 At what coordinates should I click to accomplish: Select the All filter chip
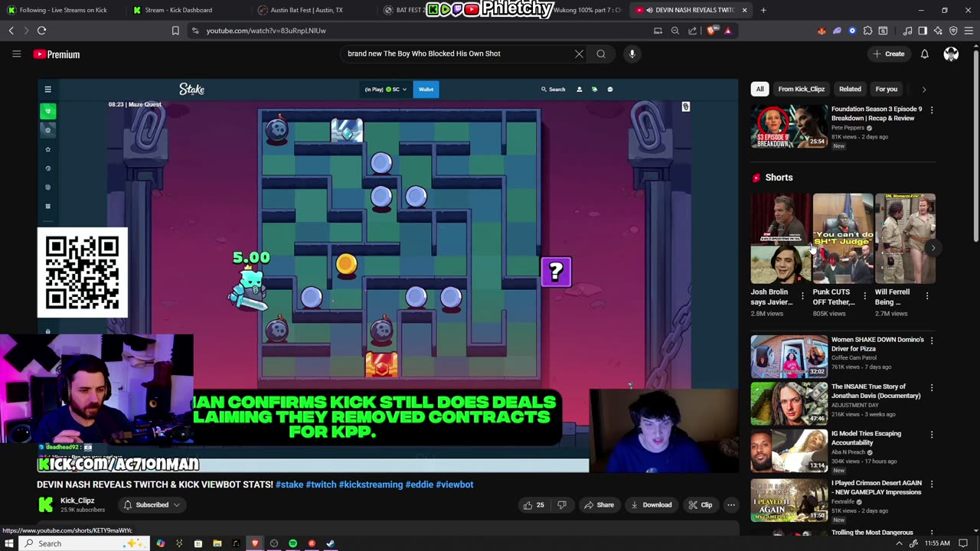[759, 89]
